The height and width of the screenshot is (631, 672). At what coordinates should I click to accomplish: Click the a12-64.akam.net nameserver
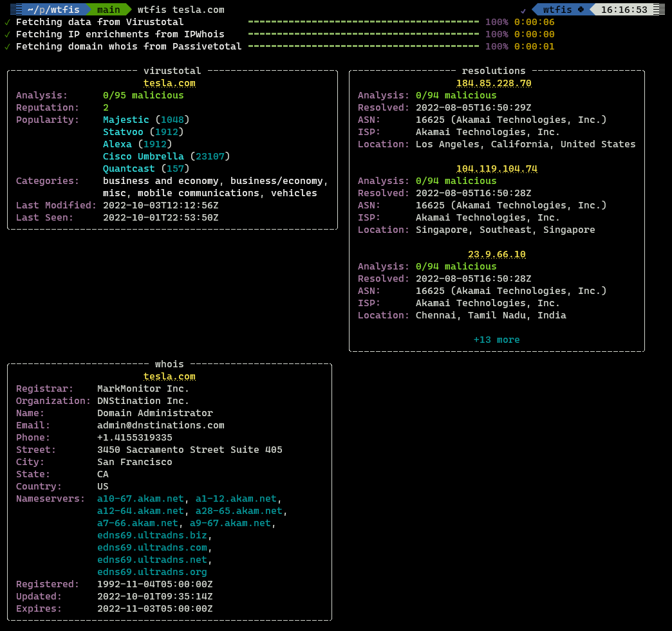click(x=140, y=511)
